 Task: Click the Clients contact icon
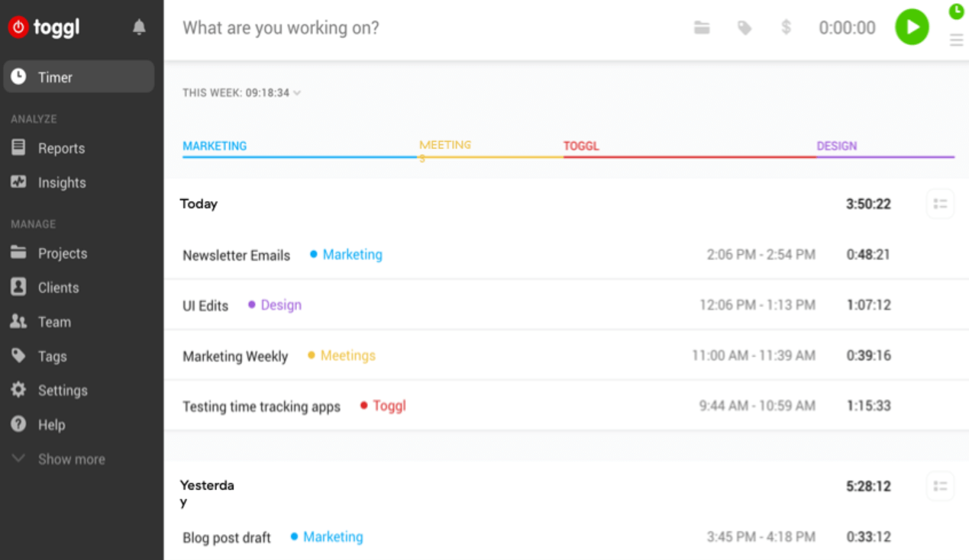pos(18,287)
